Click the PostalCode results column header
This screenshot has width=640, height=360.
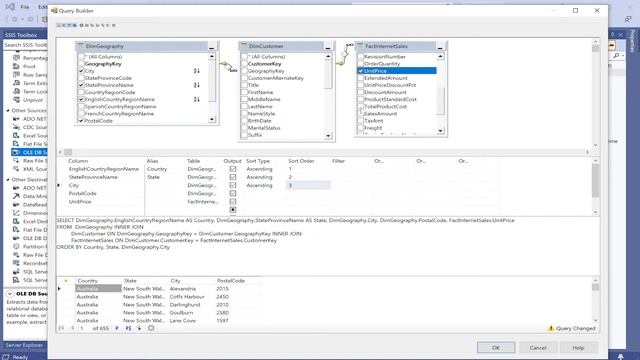click(238, 281)
